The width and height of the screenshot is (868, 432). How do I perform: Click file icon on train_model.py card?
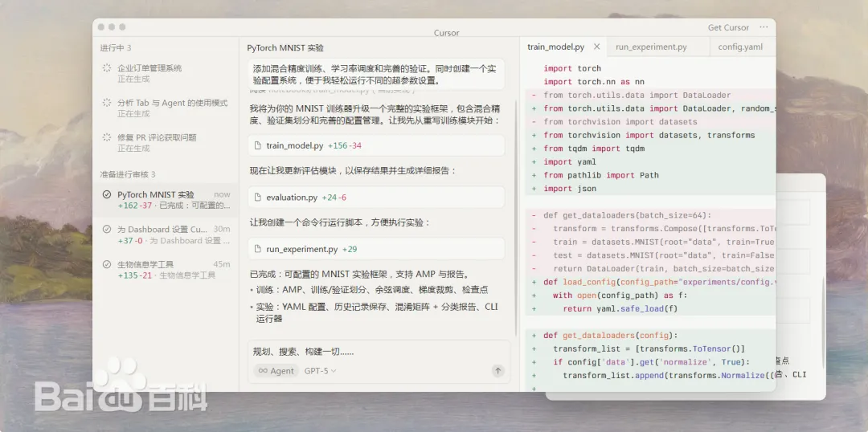257,145
